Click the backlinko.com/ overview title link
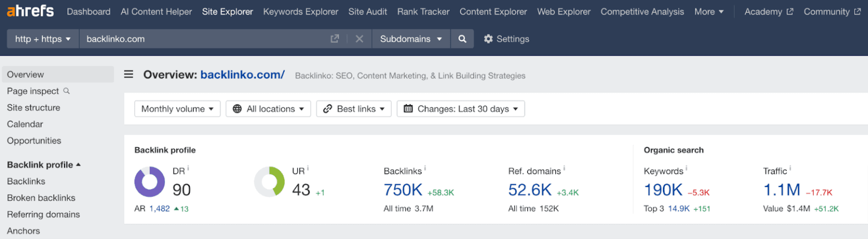This screenshot has height=239, width=868. pos(242,75)
